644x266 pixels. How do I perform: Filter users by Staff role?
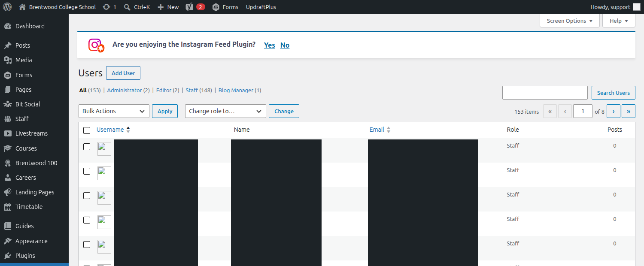191,91
